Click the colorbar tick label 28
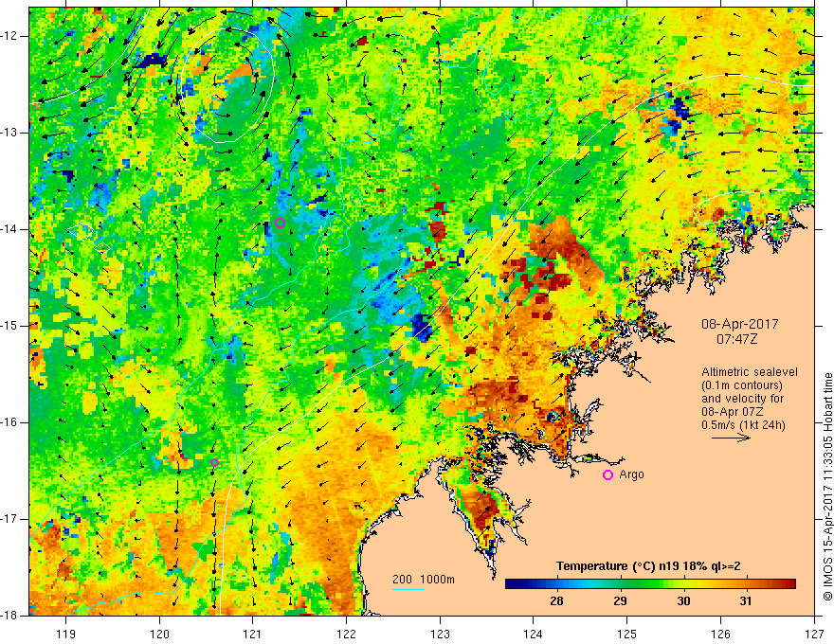This screenshot has height=644, width=834. click(x=557, y=601)
